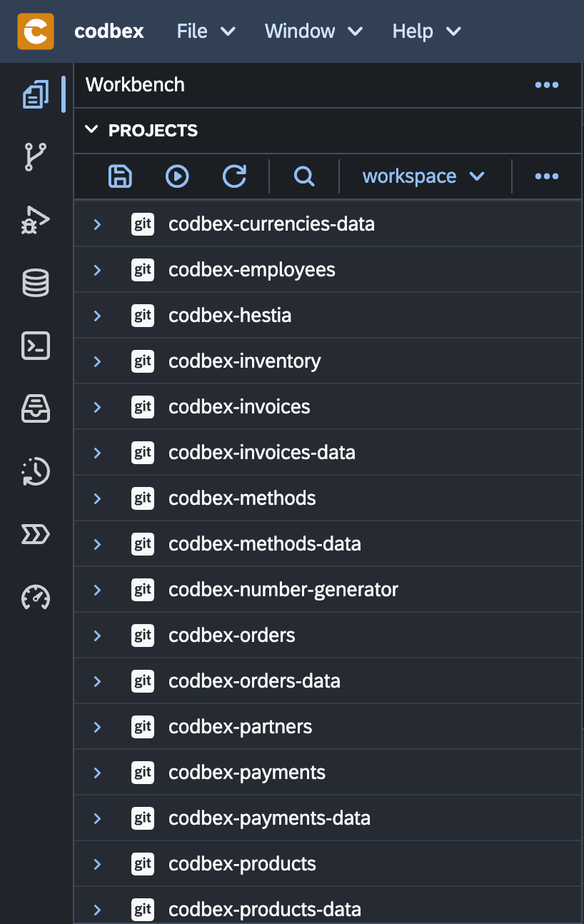Open the Workbench panel more options ellipsis
Image resolution: width=584 pixels, height=924 pixels.
(x=547, y=85)
